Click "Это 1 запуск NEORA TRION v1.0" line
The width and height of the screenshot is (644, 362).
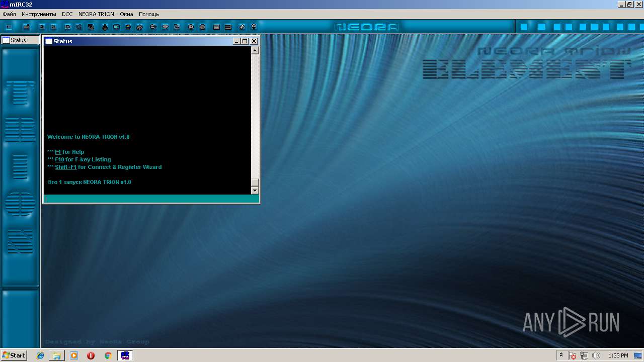(89, 182)
